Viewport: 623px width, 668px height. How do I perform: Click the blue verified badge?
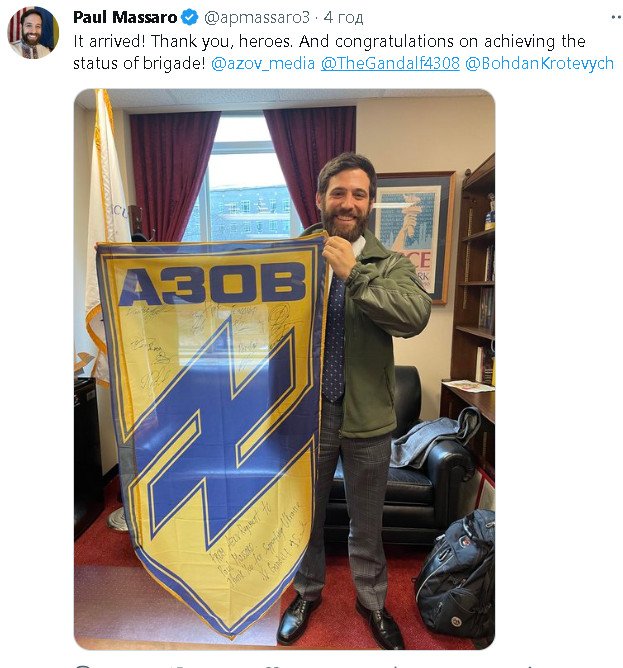(190, 17)
